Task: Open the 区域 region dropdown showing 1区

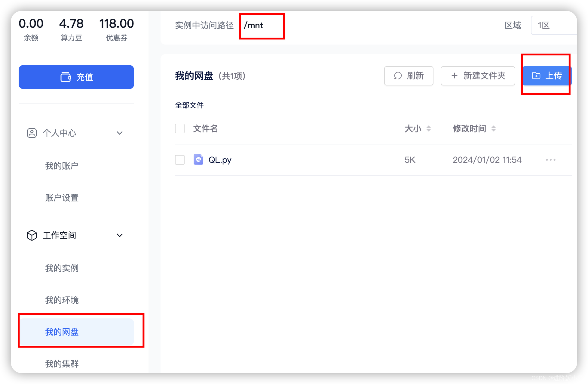Action: [554, 25]
